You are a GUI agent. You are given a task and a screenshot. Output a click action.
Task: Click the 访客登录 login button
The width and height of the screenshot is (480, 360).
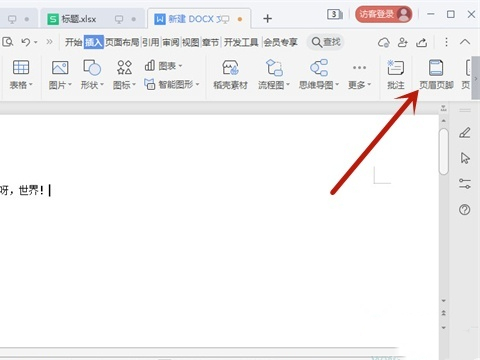tap(383, 14)
